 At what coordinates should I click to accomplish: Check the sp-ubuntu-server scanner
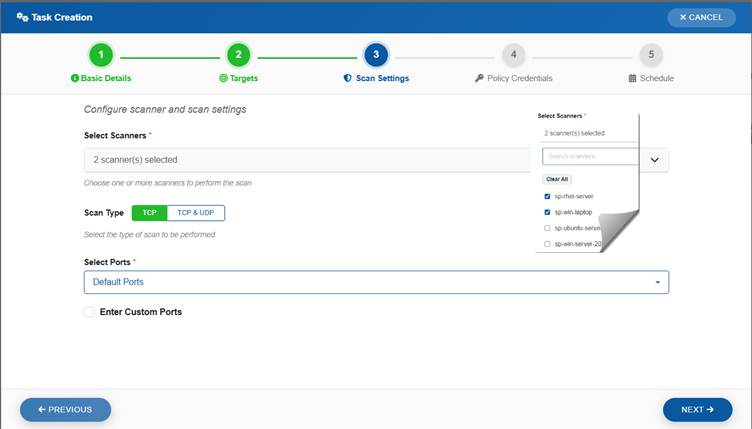click(x=546, y=228)
